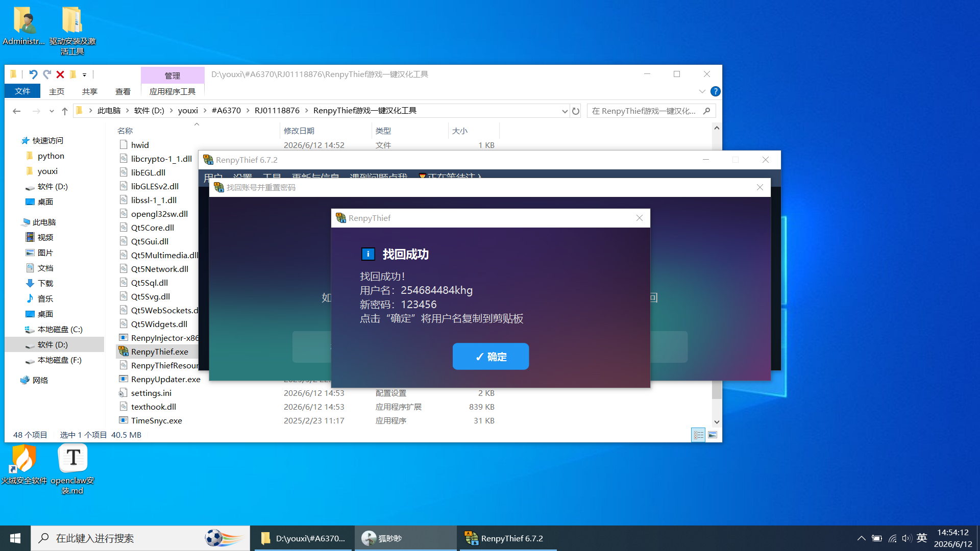Select RenpyThief.exe file icon

tap(124, 352)
